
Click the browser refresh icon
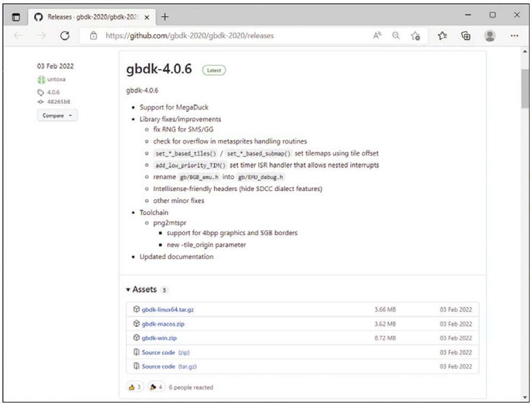[65, 36]
